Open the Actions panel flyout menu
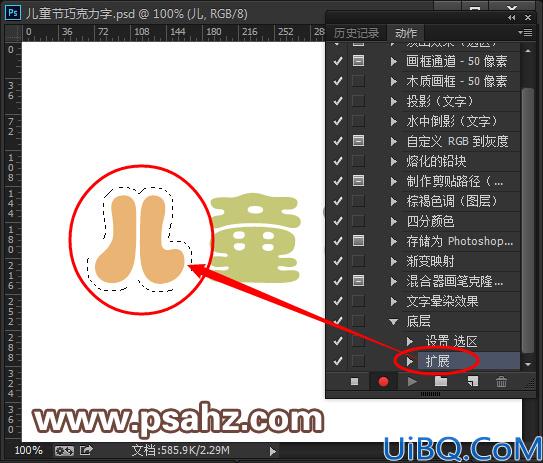The image size is (543, 463). (525, 33)
